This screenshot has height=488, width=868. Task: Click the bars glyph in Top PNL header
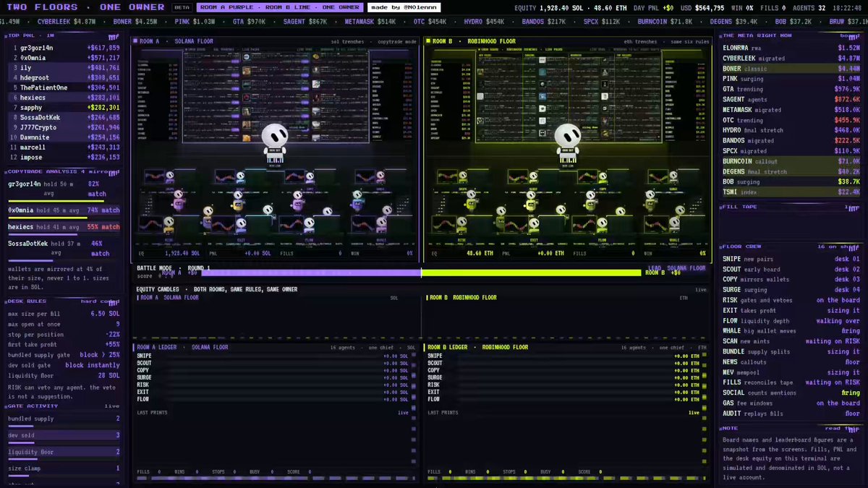click(x=114, y=36)
